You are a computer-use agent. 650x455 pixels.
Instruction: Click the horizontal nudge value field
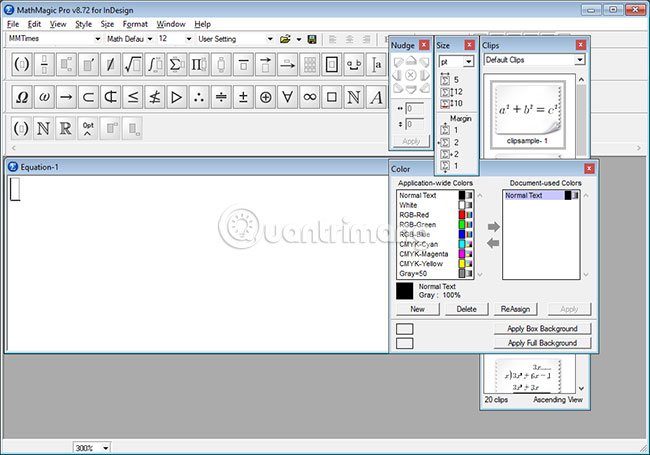(415, 109)
